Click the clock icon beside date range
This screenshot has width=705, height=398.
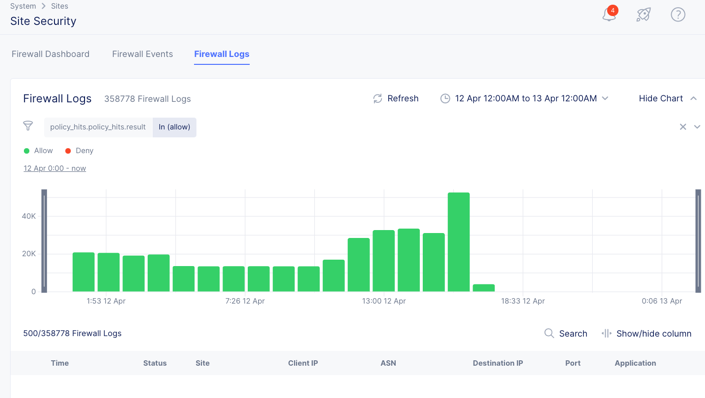tap(445, 98)
